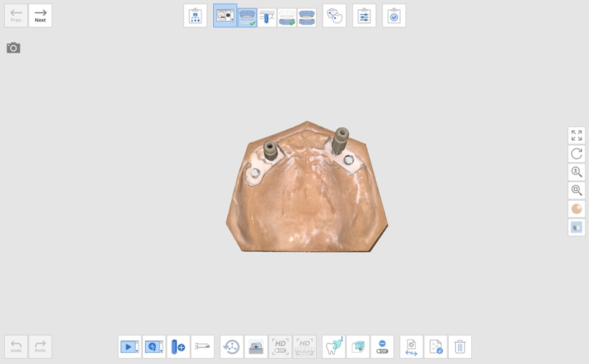Select the tabletop scanner stage tab
The width and height of the screenshot is (589, 364).
tap(225, 16)
